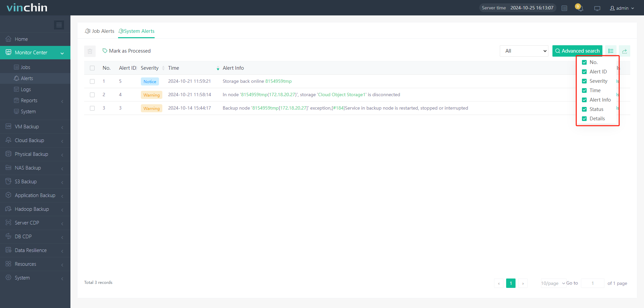Open the notification bell icon
This screenshot has height=308, width=644.
click(580, 8)
